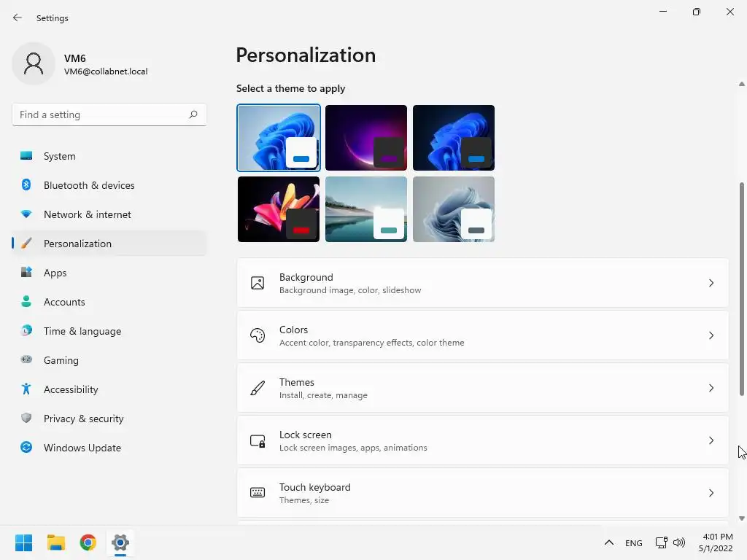Click the Windows Update sync icon
The width and height of the screenshot is (747, 560).
(x=26, y=447)
